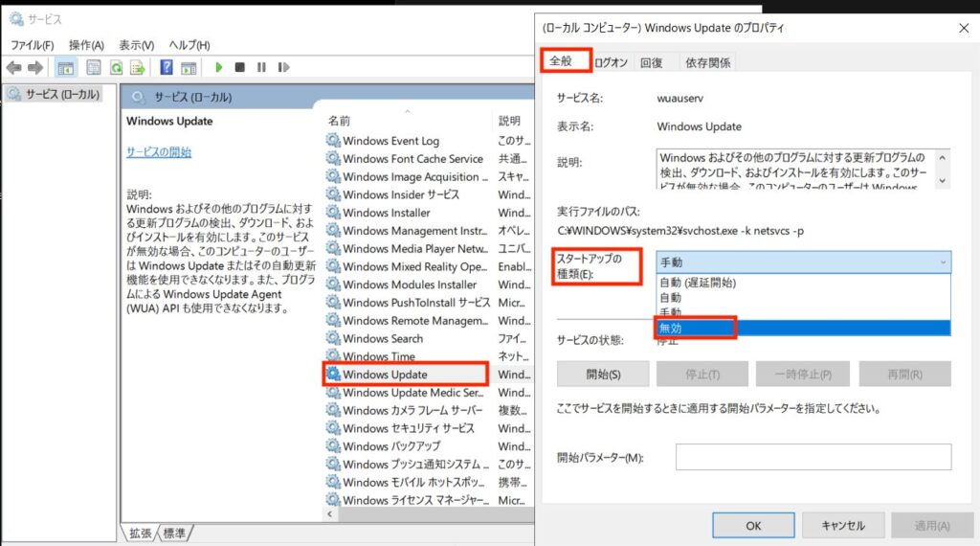Choose 自動 from startup type list
Screen dimensions: 980x546
(803, 298)
